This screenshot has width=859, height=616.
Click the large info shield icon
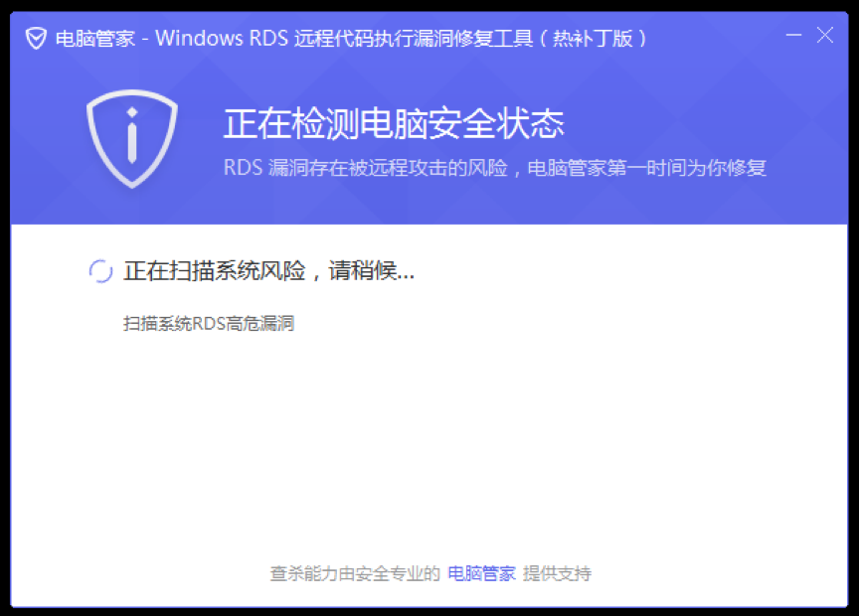point(132,138)
